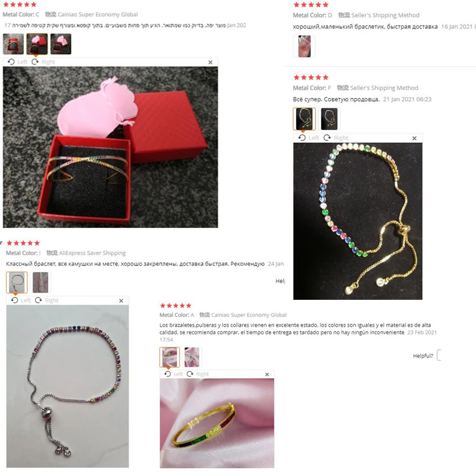Open second thumbnail in Metal Color F review

pyautogui.click(x=329, y=118)
